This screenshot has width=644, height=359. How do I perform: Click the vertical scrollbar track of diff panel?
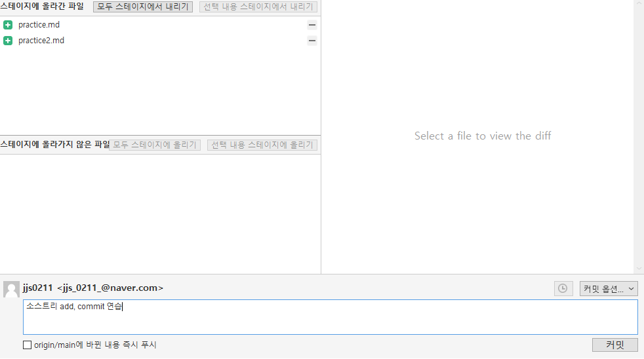pos(639,131)
